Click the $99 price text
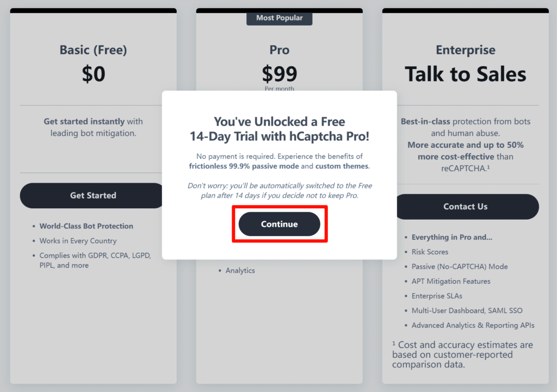The height and width of the screenshot is (392, 557). coord(279,74)
